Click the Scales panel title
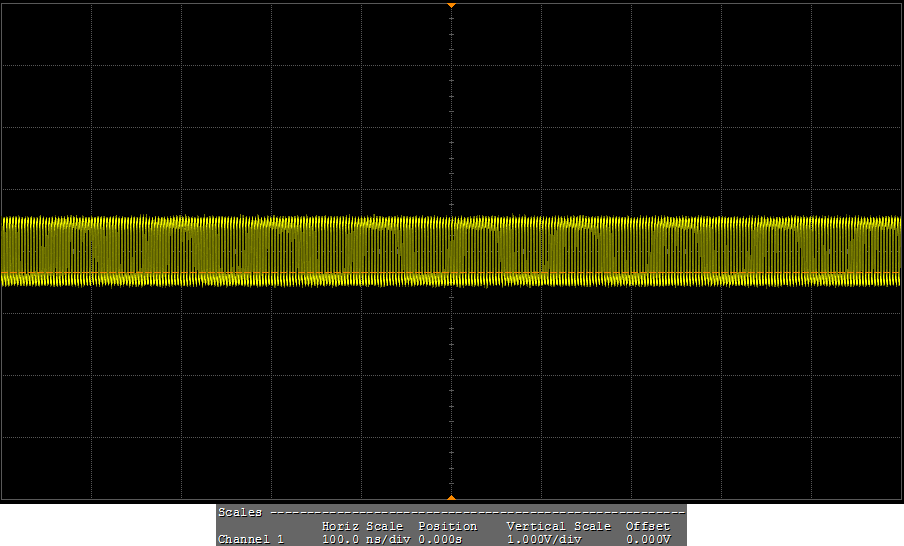The height and width of the screenshot is (546, 904). (240, 512)
